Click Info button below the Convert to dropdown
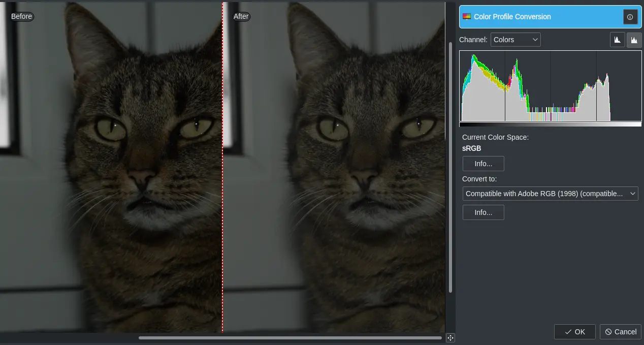644x345 pixels. 483,212
